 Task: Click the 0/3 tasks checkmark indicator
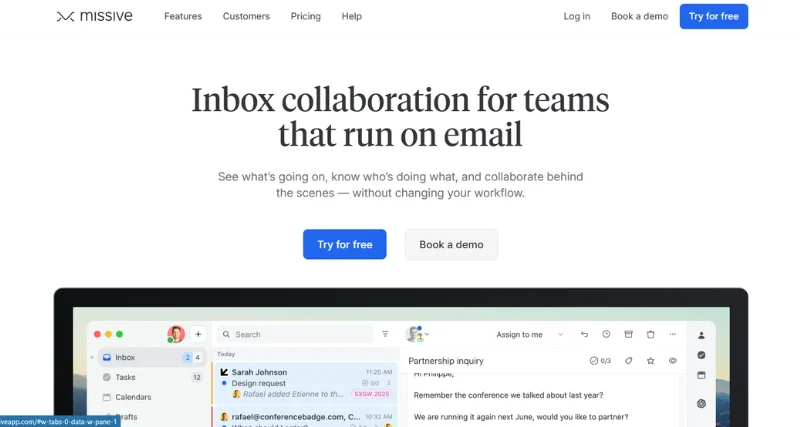[600, 360]
